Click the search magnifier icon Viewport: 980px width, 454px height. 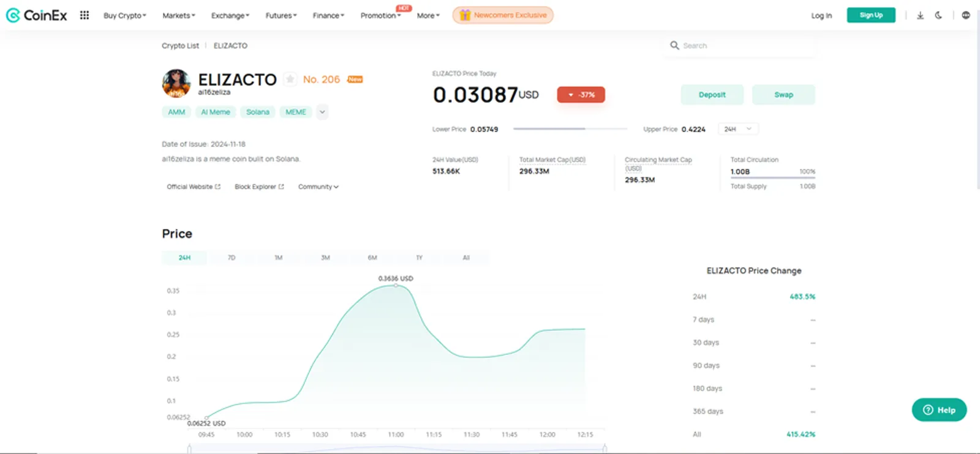point(674,45)
